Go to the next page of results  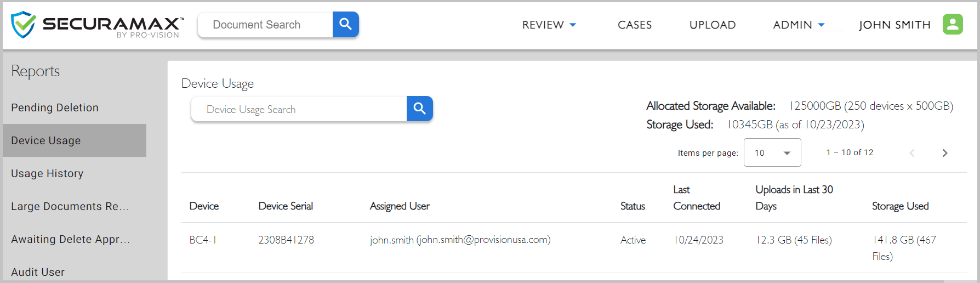944,153
